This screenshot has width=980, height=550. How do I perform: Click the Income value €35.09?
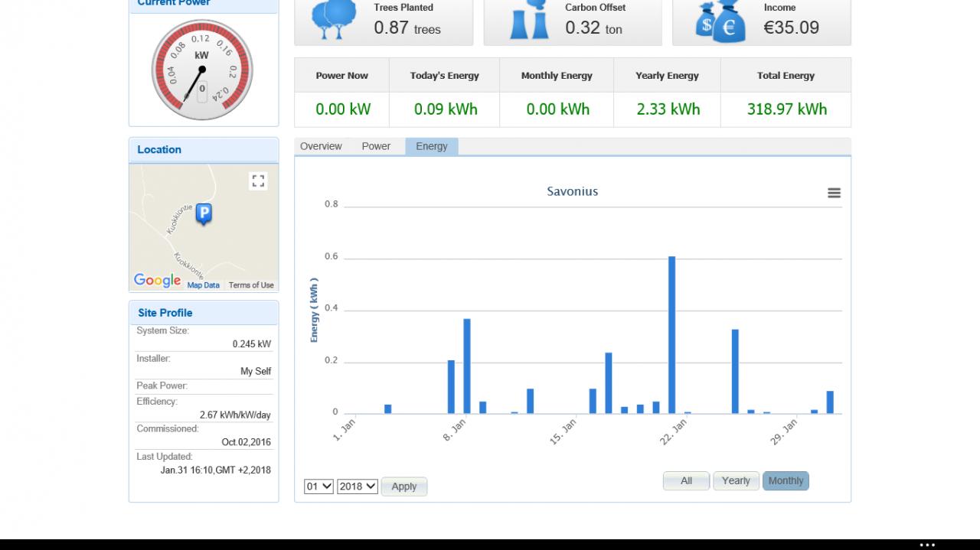[791, 28]
